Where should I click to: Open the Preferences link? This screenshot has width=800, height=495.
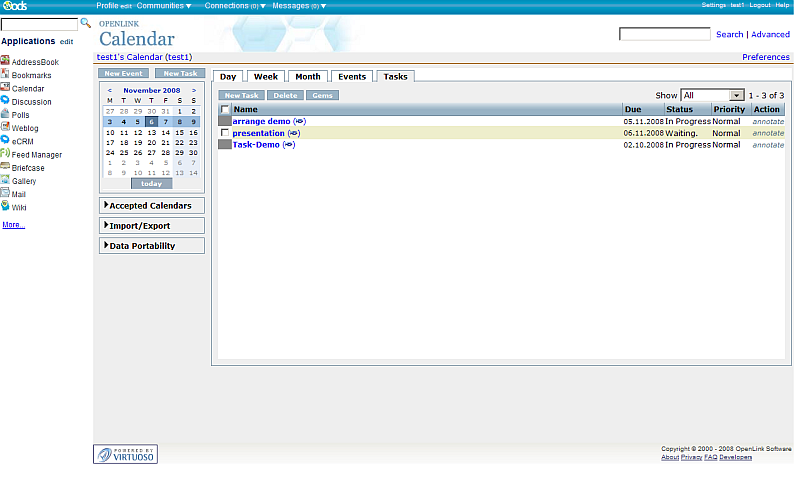pos(765,57)
